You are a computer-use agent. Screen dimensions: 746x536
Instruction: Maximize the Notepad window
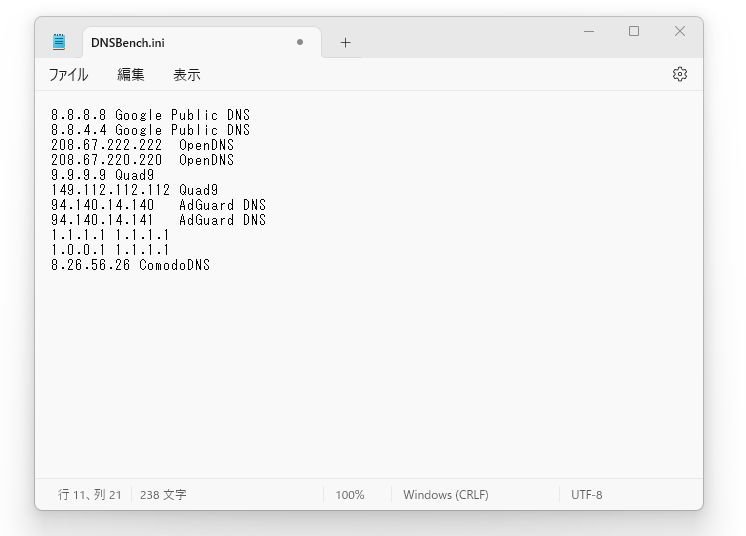pos(634,31)
